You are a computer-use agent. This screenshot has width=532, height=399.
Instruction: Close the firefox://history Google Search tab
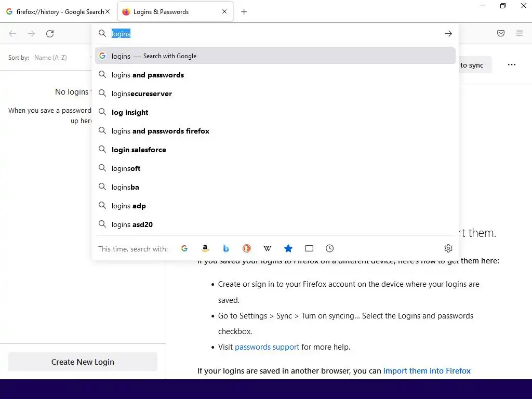point(108,11)
